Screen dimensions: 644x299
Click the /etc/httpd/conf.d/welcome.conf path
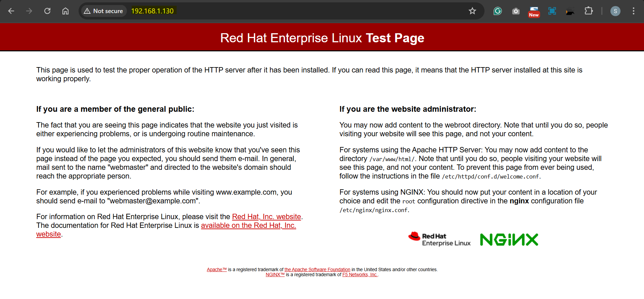point(491,177)
